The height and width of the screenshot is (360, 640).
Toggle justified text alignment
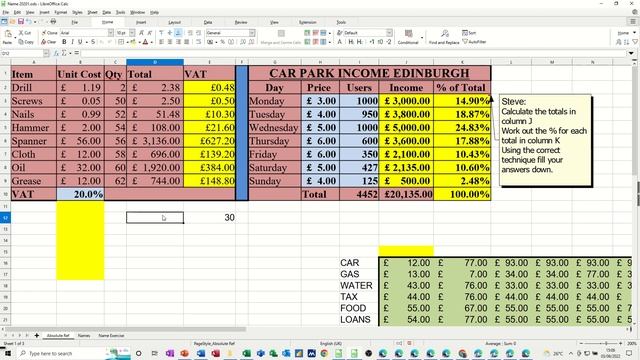pos(187,42)
